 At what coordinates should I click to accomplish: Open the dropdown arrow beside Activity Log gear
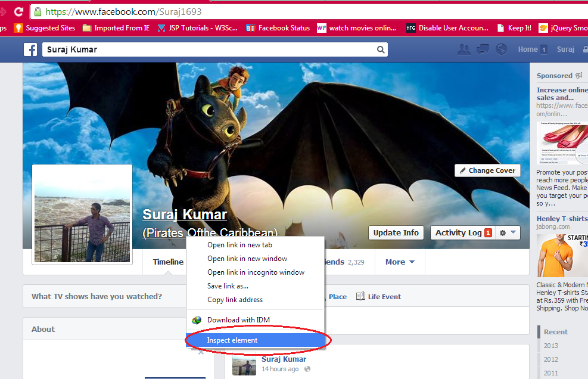[513, 232]
